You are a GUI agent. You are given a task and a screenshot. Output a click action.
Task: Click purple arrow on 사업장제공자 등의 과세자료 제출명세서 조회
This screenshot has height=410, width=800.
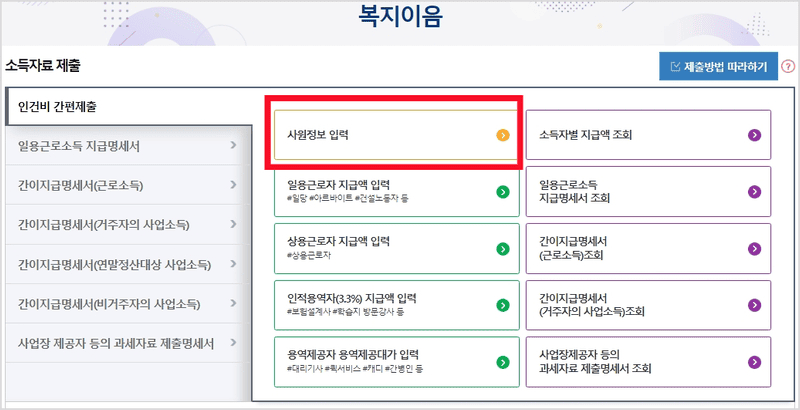[754, 362]
